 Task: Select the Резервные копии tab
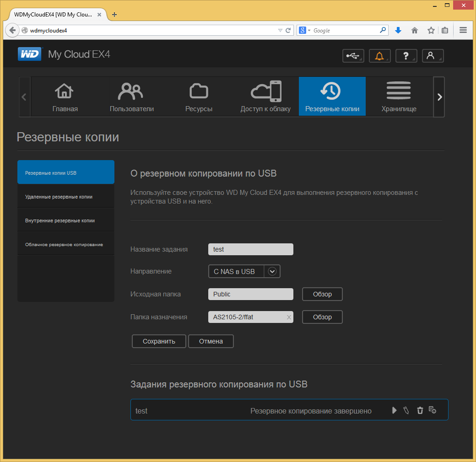click(x=332, y=97)
